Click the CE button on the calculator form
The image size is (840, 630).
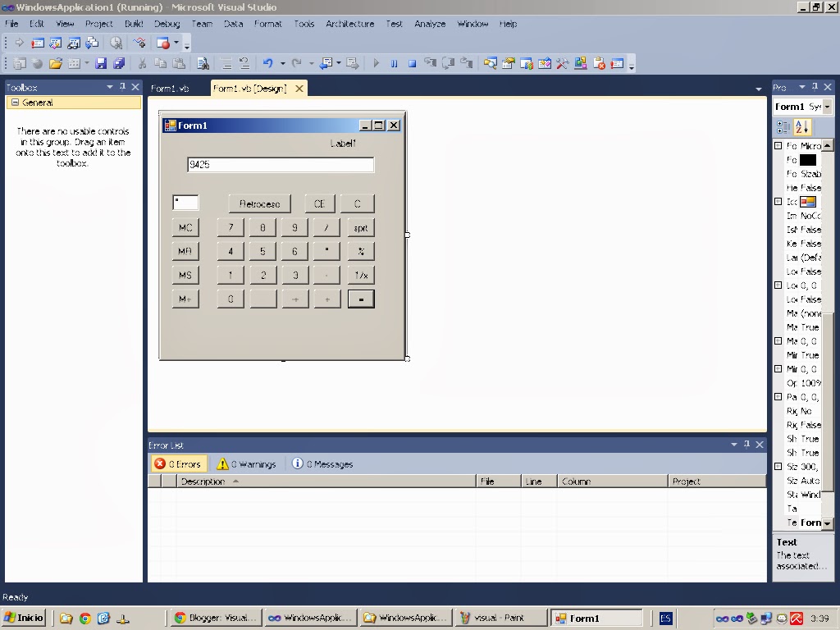pos(319,203)
